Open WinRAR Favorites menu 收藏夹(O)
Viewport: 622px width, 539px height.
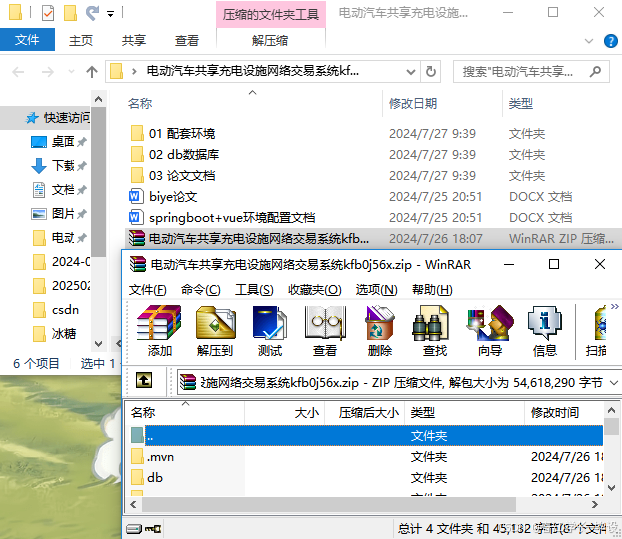coord(315,290)
